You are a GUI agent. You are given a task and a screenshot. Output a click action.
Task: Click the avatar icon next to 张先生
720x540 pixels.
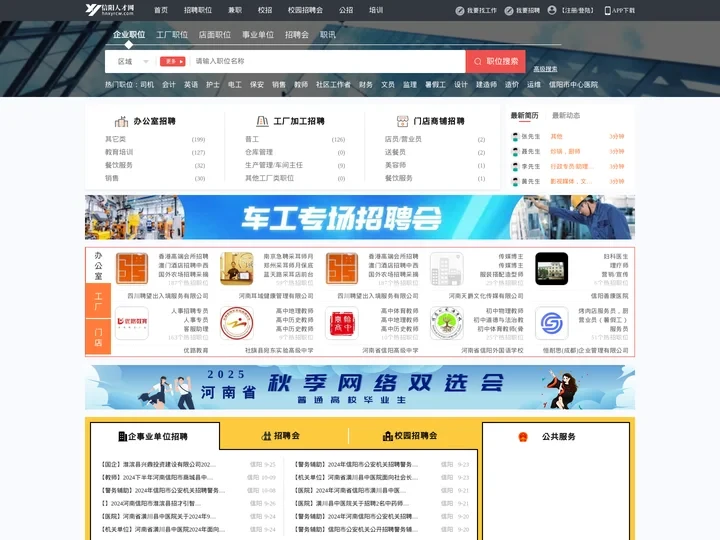515,136
